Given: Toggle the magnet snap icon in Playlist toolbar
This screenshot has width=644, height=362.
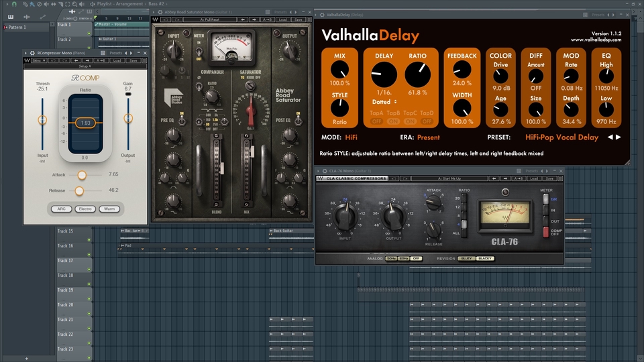Looking at the screenshot, I should 14,4.
